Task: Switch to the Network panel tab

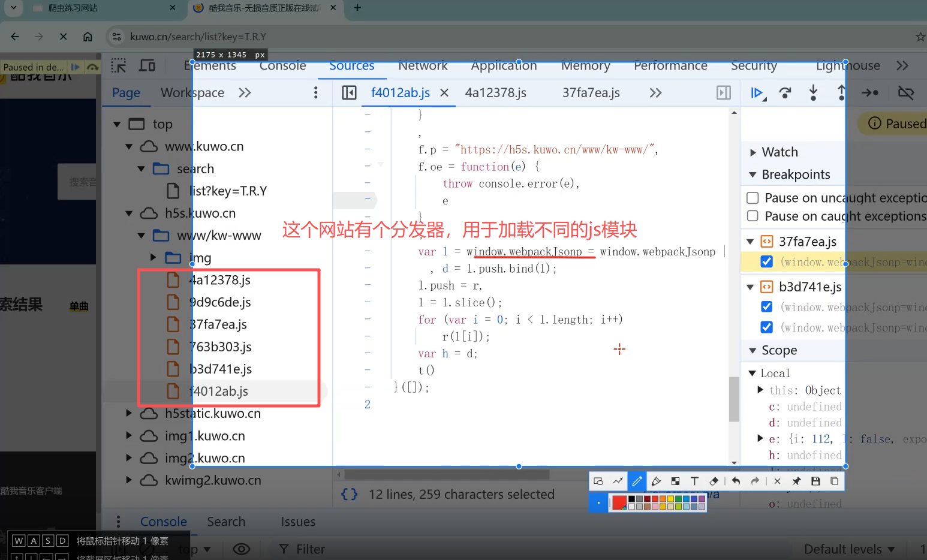Action: tap(423, 65)
